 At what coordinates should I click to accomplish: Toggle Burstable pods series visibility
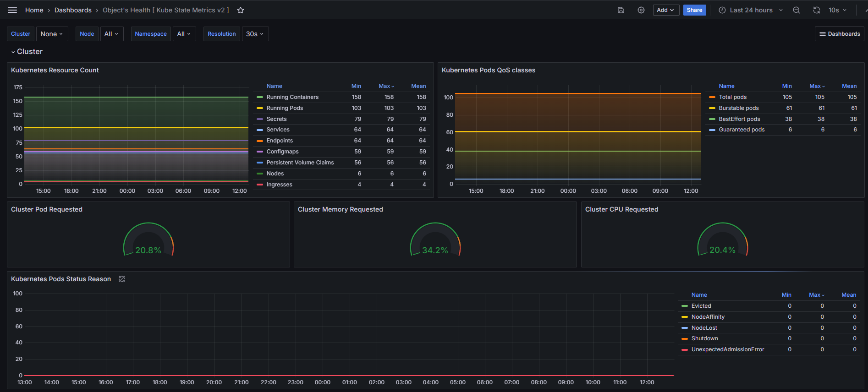[x=739, y=108]
